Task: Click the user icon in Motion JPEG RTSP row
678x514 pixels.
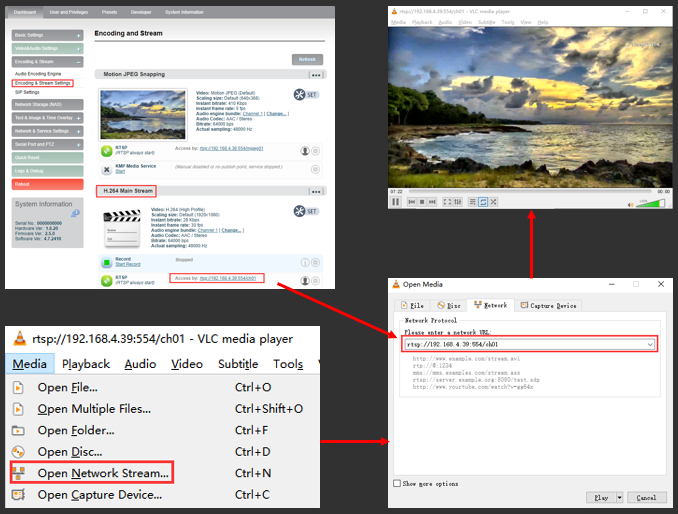Action: coord(305,151)
